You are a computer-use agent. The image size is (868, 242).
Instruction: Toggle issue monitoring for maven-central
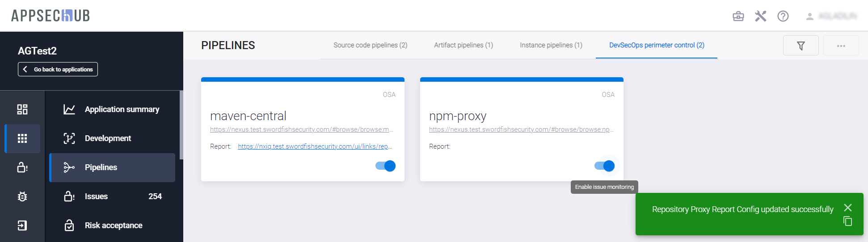pyautogui.click(x=386, y=166)
